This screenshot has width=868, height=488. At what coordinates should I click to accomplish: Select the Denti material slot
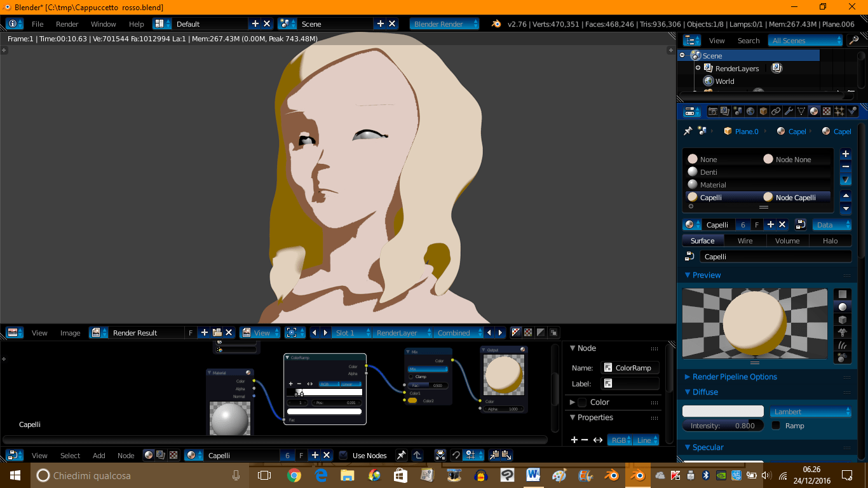758,172
